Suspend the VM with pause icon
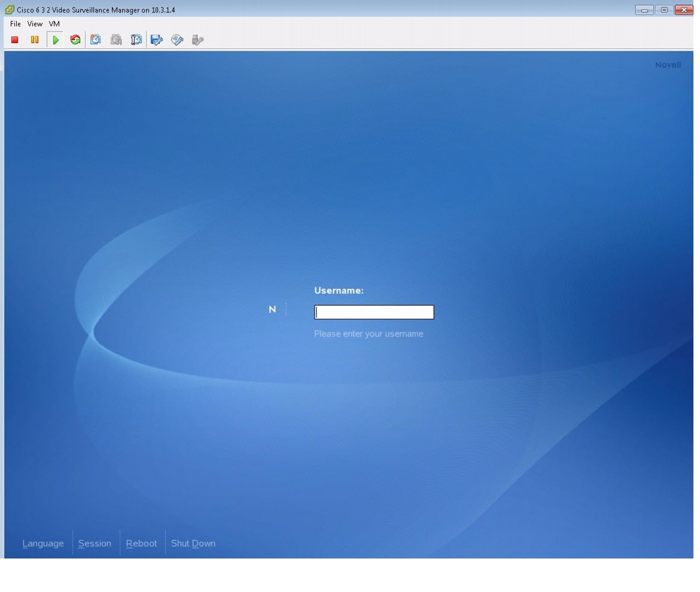The width and height of the screenshot is (700, 592). tap(34, 40)
